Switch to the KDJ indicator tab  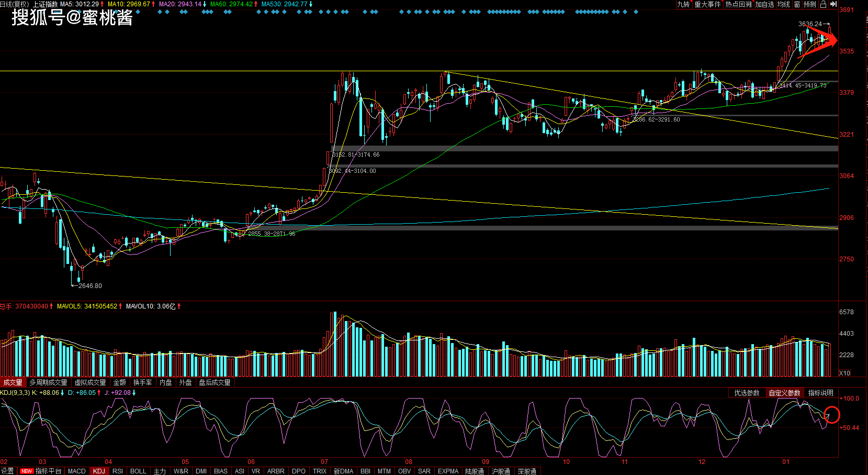pyautogui.click(x=99, y=471)
